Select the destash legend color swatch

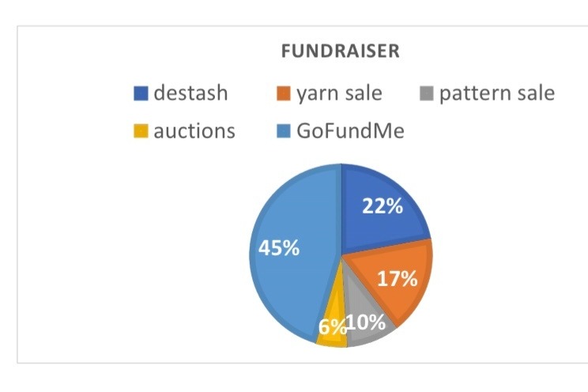(141, 93)
